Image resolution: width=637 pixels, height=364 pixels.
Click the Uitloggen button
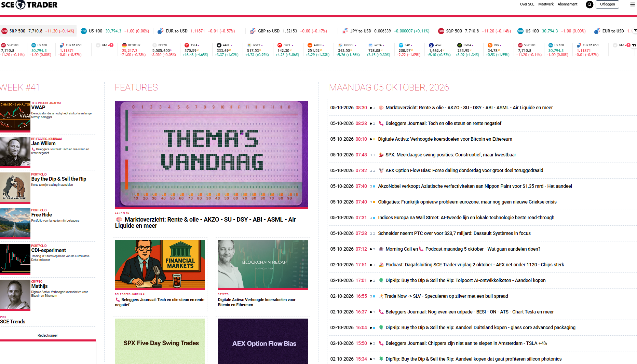[607, 4]
